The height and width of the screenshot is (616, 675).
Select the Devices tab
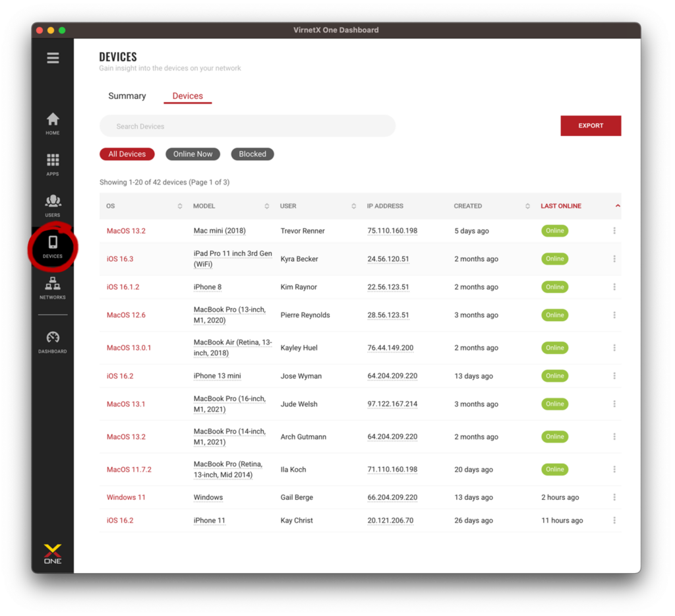coord(188,96)
